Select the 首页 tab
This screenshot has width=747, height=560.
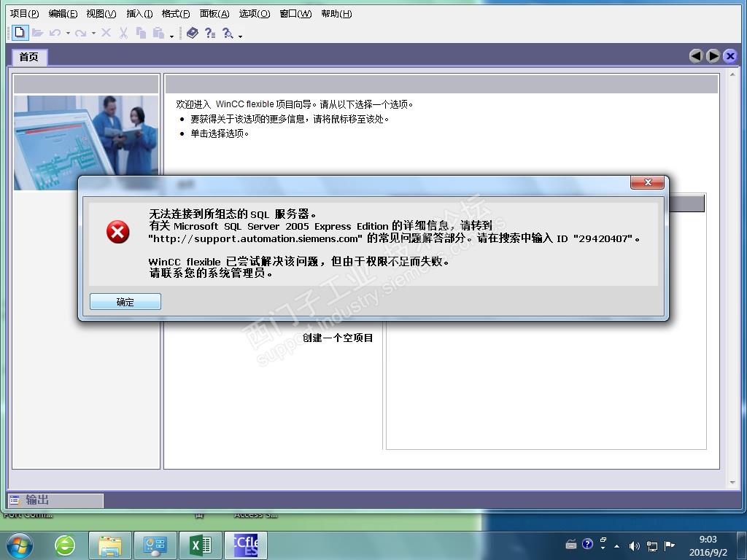click(29, 57)
